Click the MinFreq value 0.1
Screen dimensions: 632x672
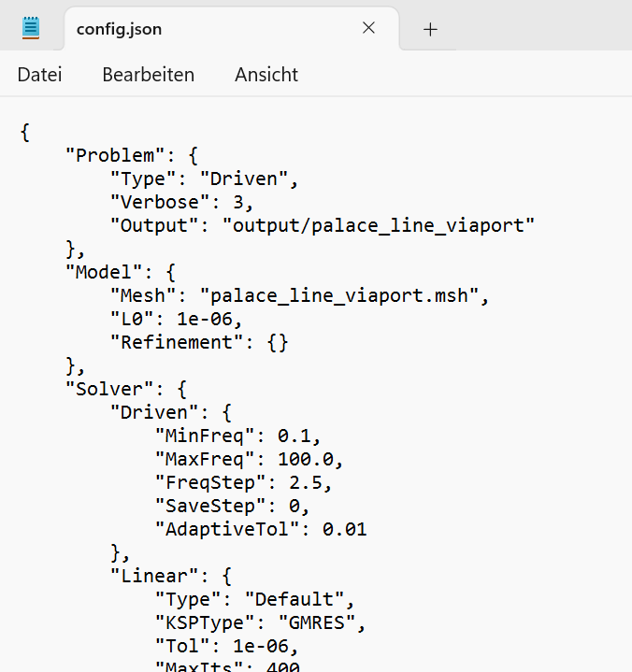pos(294,436)
